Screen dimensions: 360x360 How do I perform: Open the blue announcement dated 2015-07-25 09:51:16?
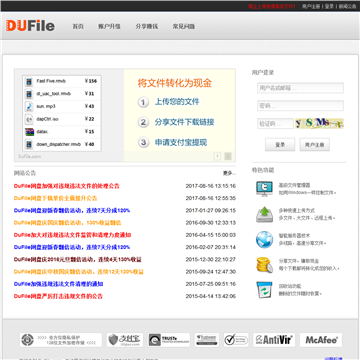(58, 284)
